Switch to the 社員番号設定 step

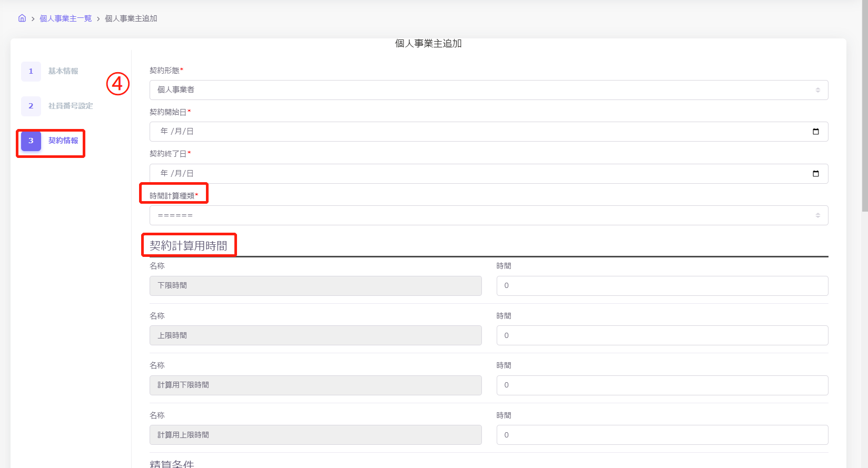coord(71,106)
